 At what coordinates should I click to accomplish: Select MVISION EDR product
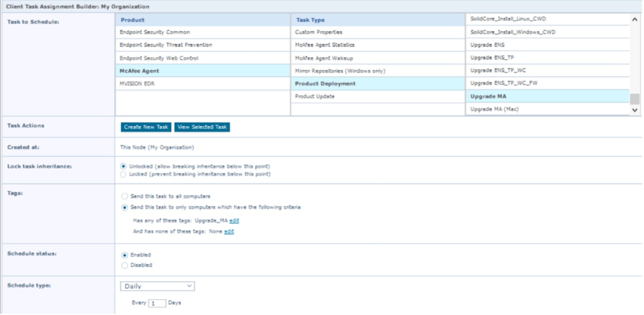[x=203, y=84]
